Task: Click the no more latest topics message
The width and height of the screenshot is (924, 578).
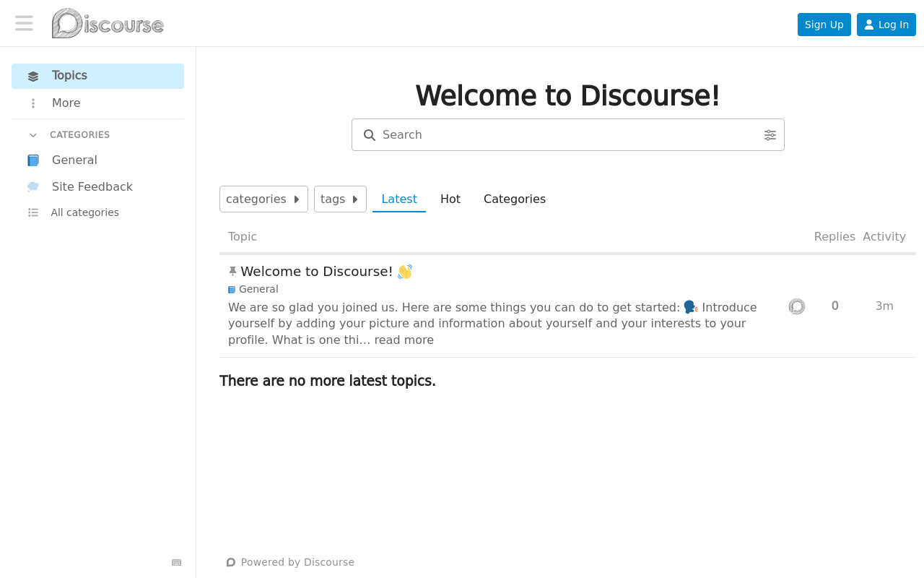Action: [328, 381]
